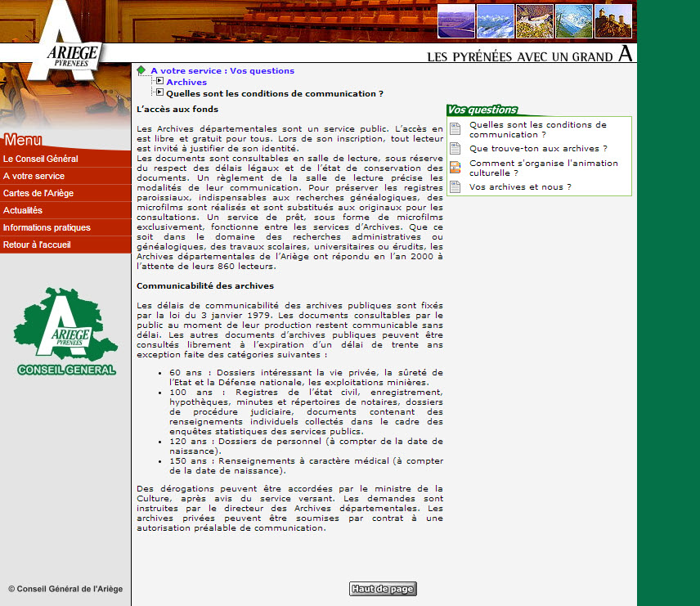Click the green diamond breadcrumb icon

tap(141, 70)
